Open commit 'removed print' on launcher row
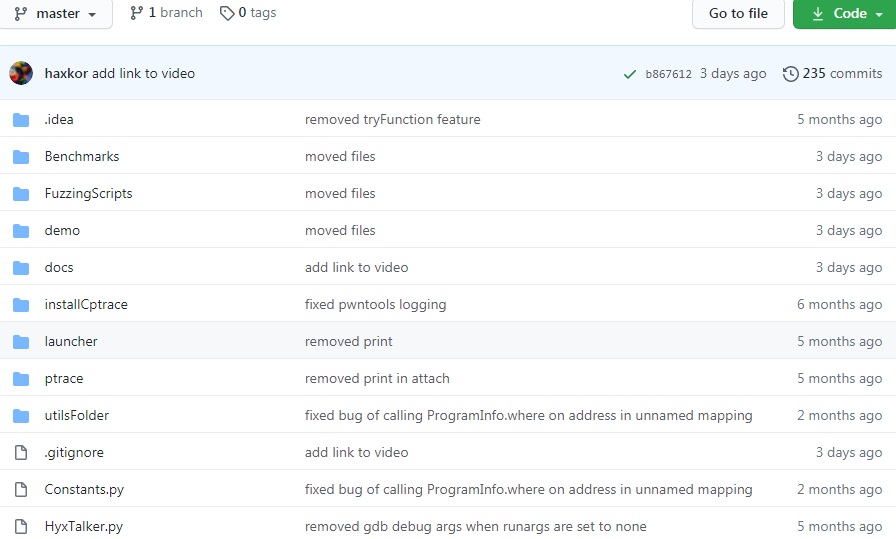The height and width of the screenshot is (539, 896). (x=349, y=341)
